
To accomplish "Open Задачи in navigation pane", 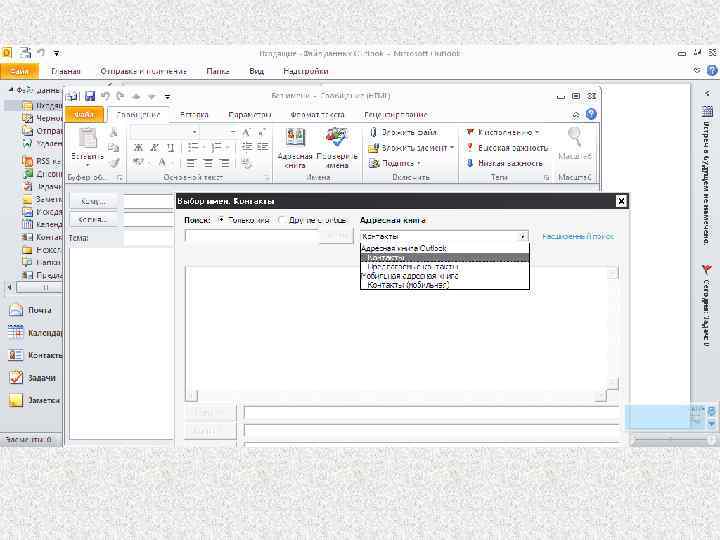I will coord(32,378).
